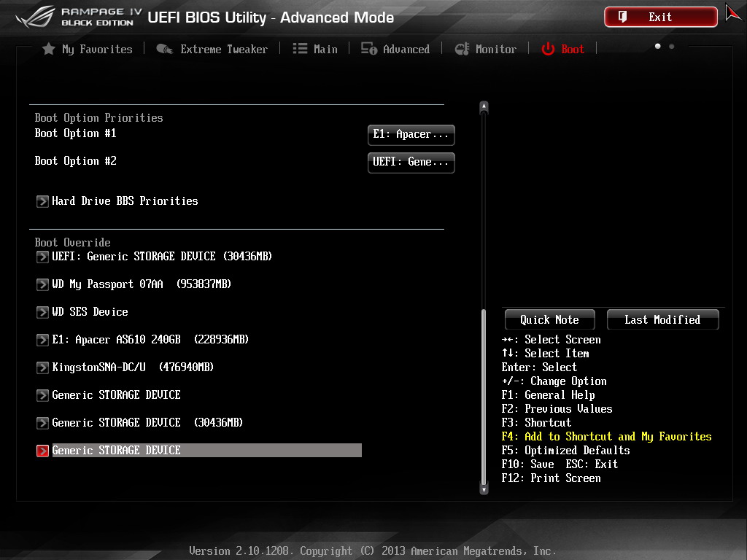Click arrow icon beside E1: Apacer AS610
This screenshot has height=560, width=747.
tap(42, 340)
